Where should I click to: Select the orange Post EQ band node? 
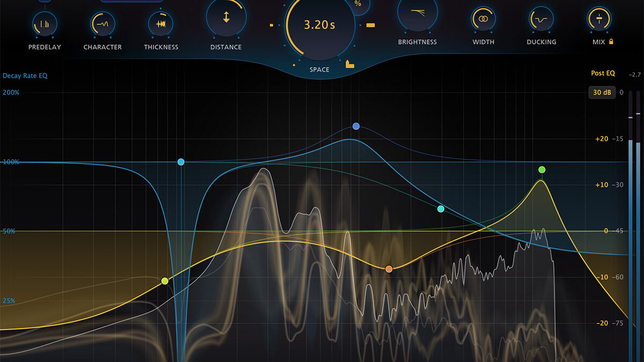pyautogui.click(x=389, y=269)
